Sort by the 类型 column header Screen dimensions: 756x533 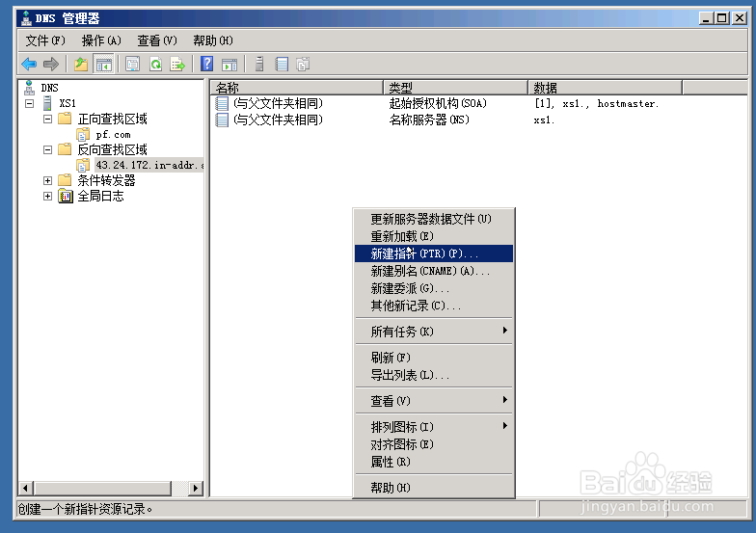[455, 88]
